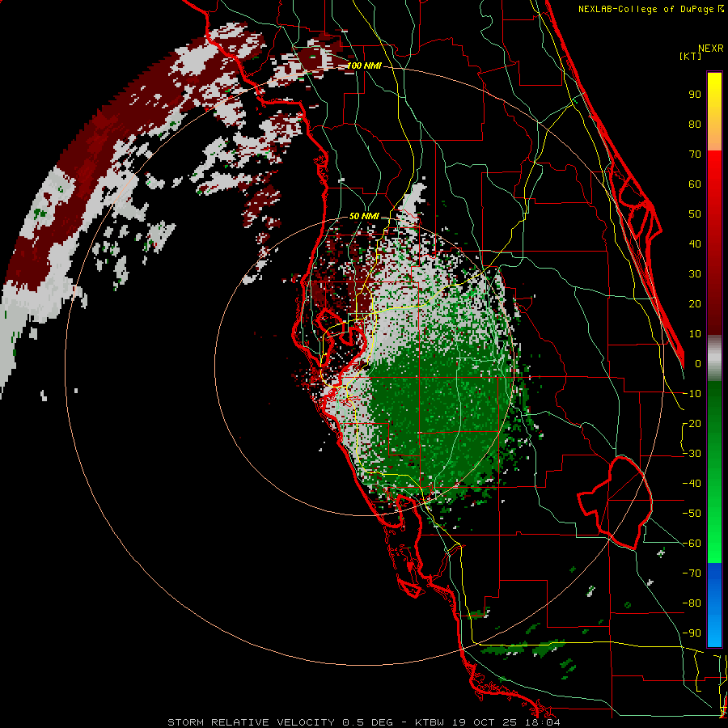Select the 50 value on velocity scale
728x728 pixels.
click(x=695, y=214)
